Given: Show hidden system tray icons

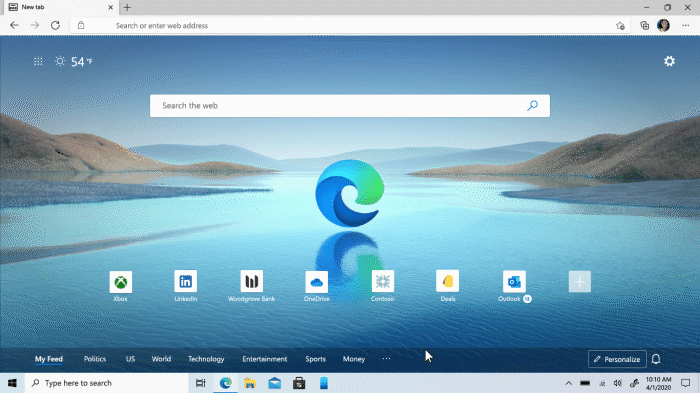Looking at the screenshot, I should [x=568, y=383].
